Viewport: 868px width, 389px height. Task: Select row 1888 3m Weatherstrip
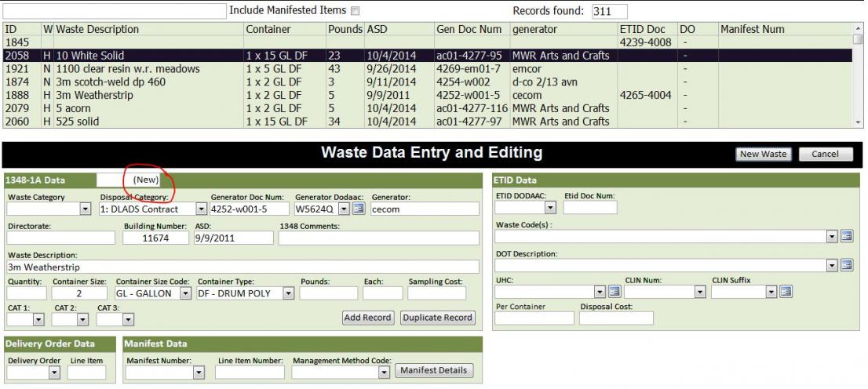(428, 95)
